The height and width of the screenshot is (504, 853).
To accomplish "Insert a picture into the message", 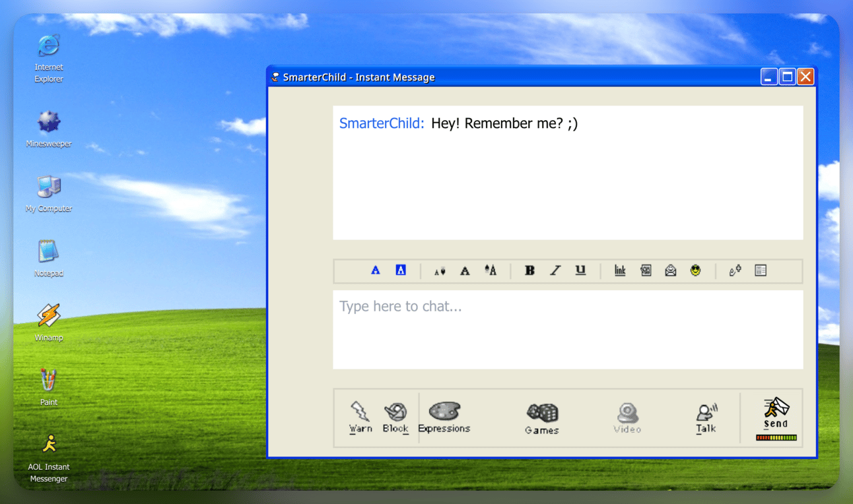I will pyautogui.click(x=646, y=270).
